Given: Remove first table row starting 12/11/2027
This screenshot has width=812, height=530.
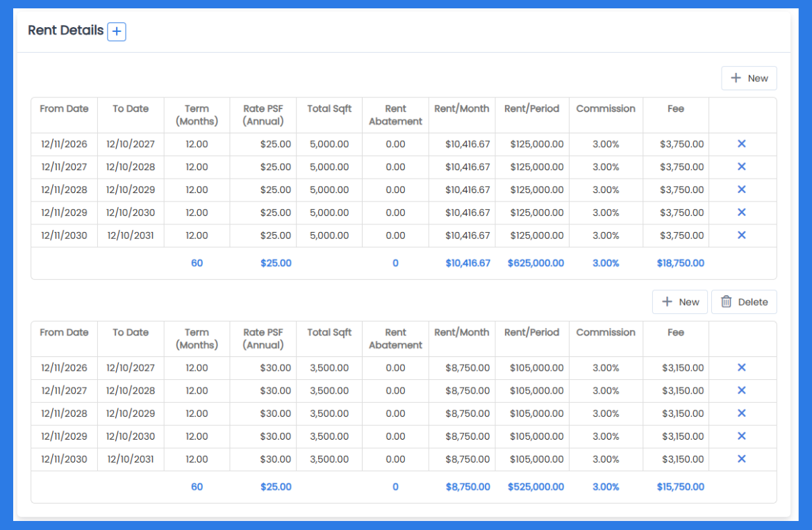Looking at the screenshot, I should pos(742,167).
